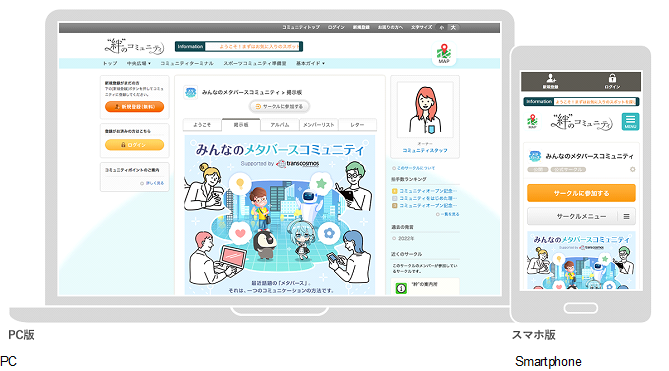
Task: Set font size to 小
Action: [442, 28]
